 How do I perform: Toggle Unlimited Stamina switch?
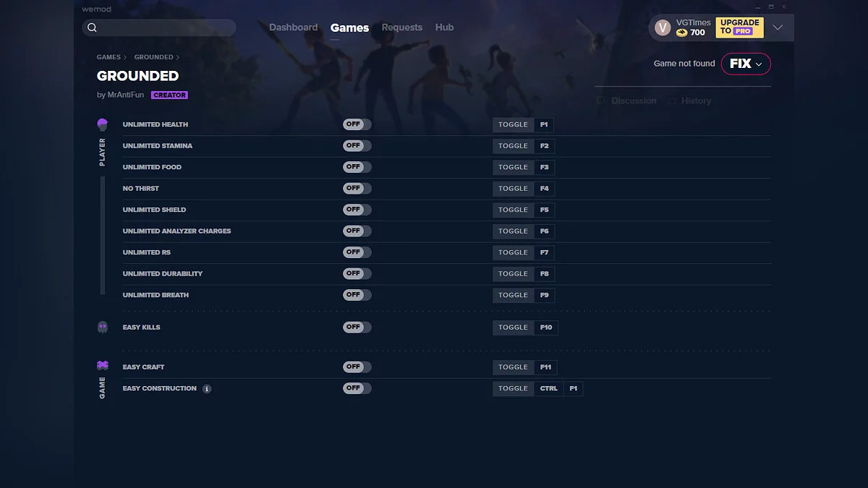click(357, 145)
